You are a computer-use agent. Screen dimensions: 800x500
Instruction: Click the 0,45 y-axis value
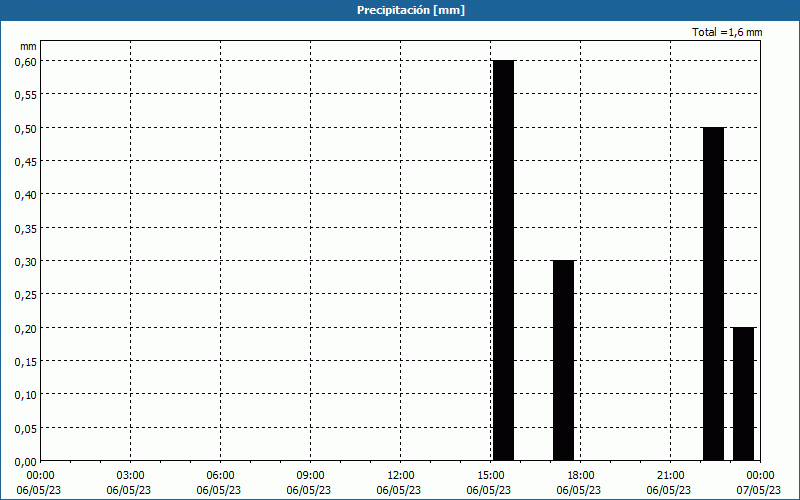click(x=26, y=161)
